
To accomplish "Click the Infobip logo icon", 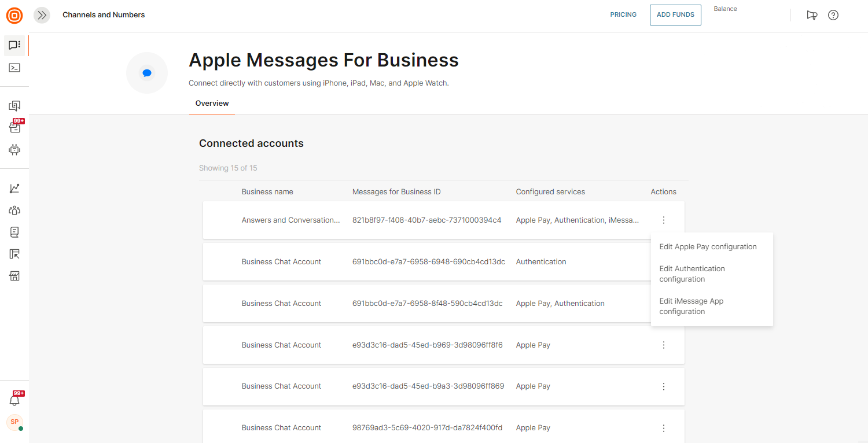I will [14, 15].
